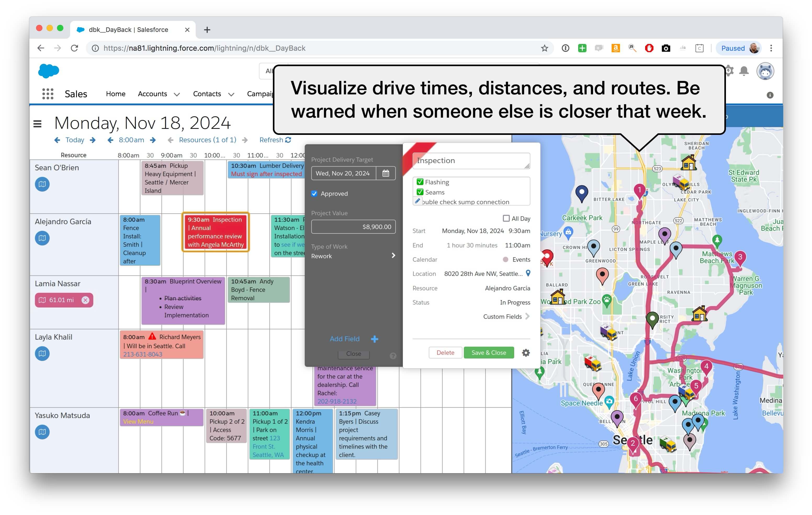
Task: Click the Project Delivery Target date field
Action: [x=343, y=173]
